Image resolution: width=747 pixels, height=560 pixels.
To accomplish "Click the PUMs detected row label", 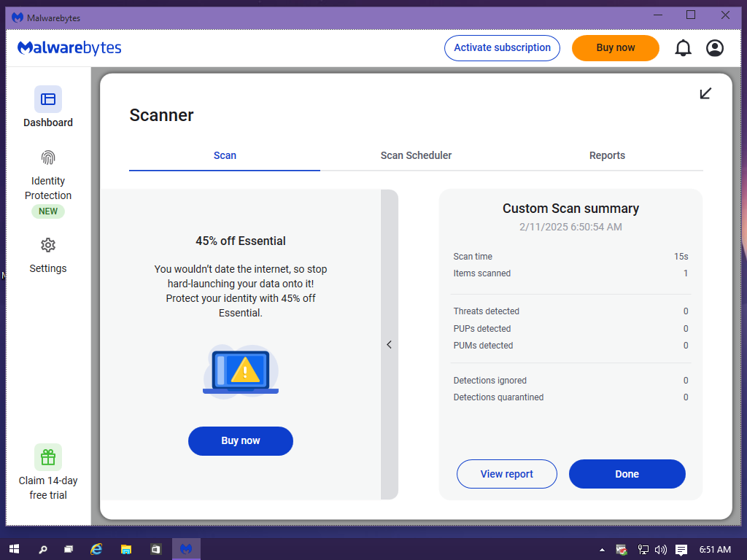I will pyautogui.click(x=483, y=346).
